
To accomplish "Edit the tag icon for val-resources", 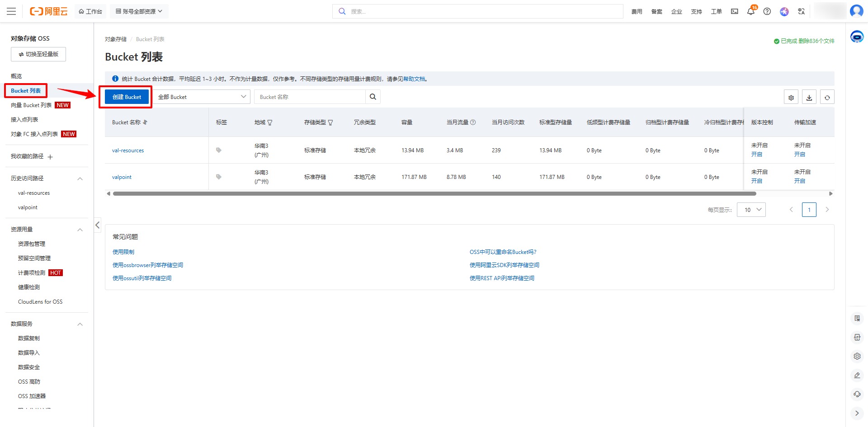I will coord(219,150).
